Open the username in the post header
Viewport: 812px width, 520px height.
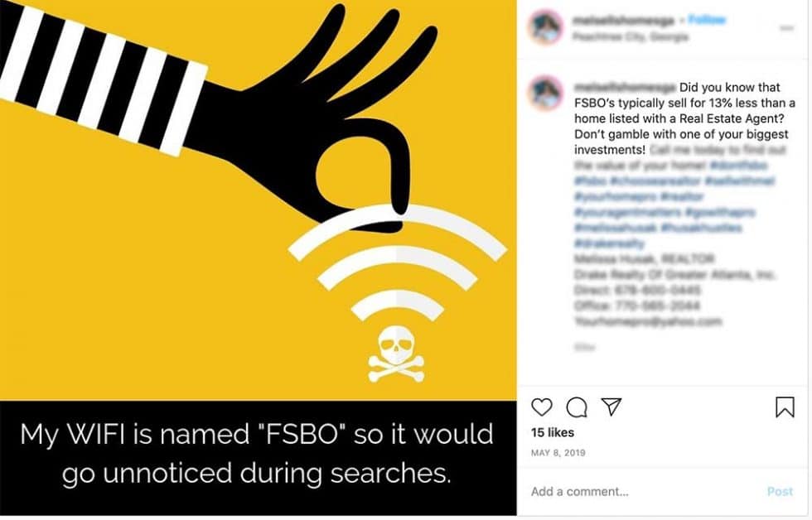[623, 20]
